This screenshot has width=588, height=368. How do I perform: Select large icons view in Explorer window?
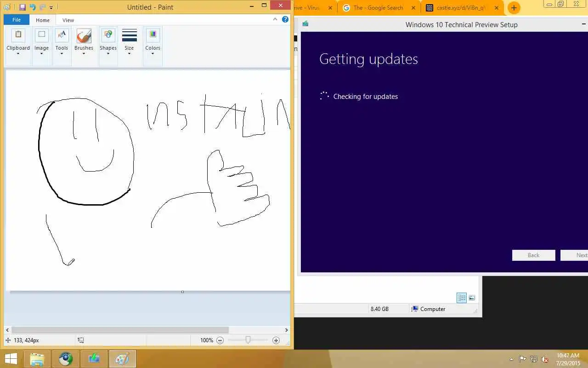coord(472,298)
